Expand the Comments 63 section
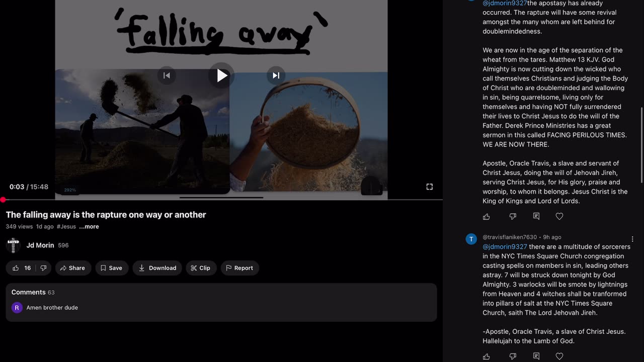 coord(221,302)
